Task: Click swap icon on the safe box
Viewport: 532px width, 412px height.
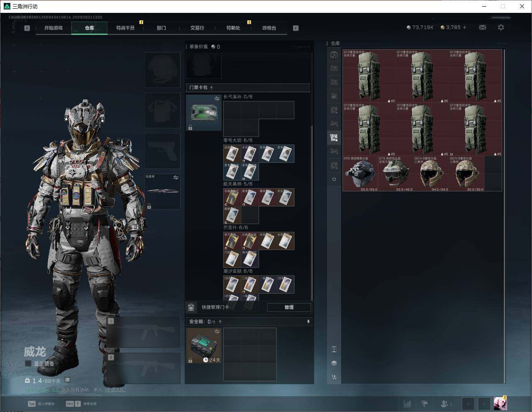Action: click(x=217, y=331)
